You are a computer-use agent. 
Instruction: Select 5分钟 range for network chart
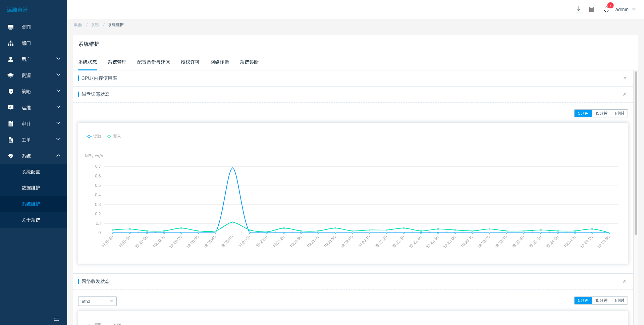[x=583, y=301]
